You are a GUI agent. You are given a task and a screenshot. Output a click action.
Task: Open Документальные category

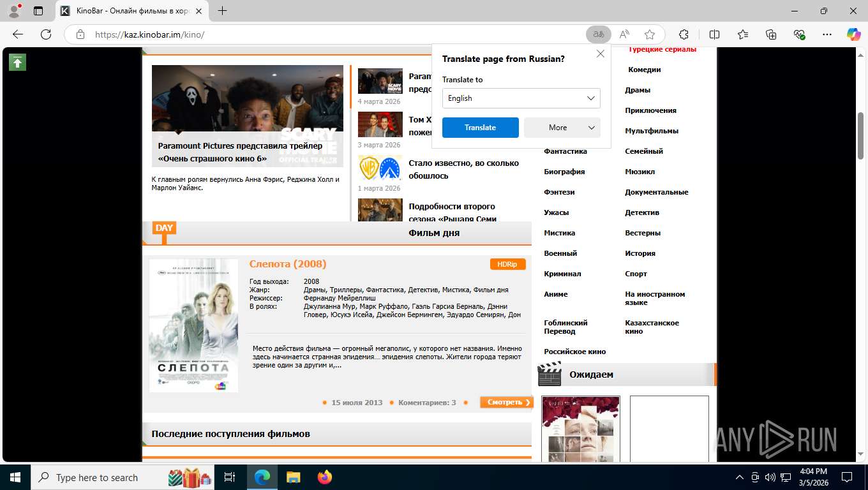(x=657, y=192)
